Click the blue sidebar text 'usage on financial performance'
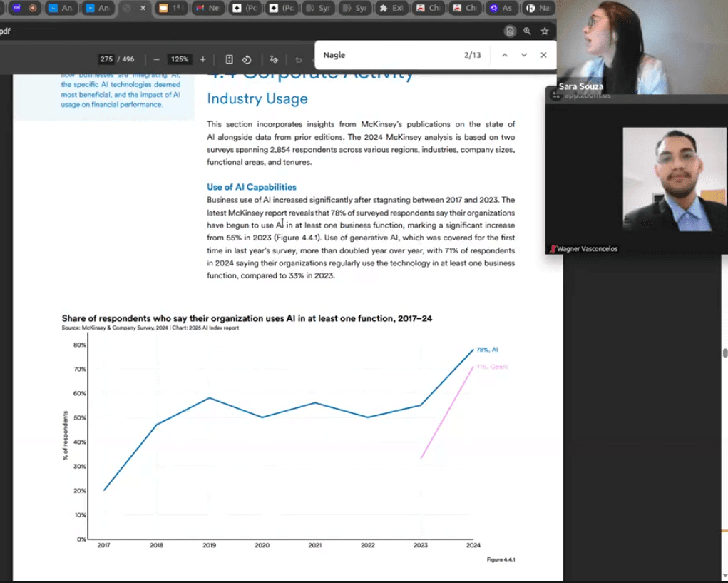The image size is (728, 583). [111, 104]
